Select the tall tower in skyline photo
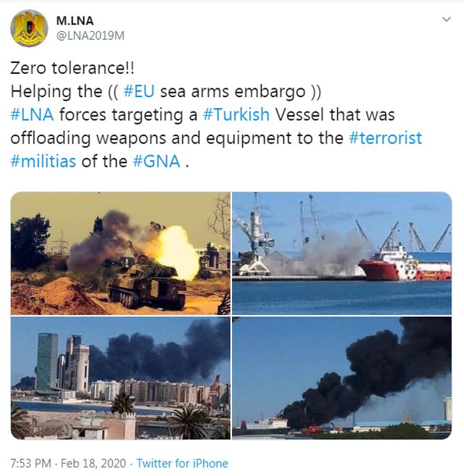This screenshot has width=464, height=476. (x=47, y=362)
